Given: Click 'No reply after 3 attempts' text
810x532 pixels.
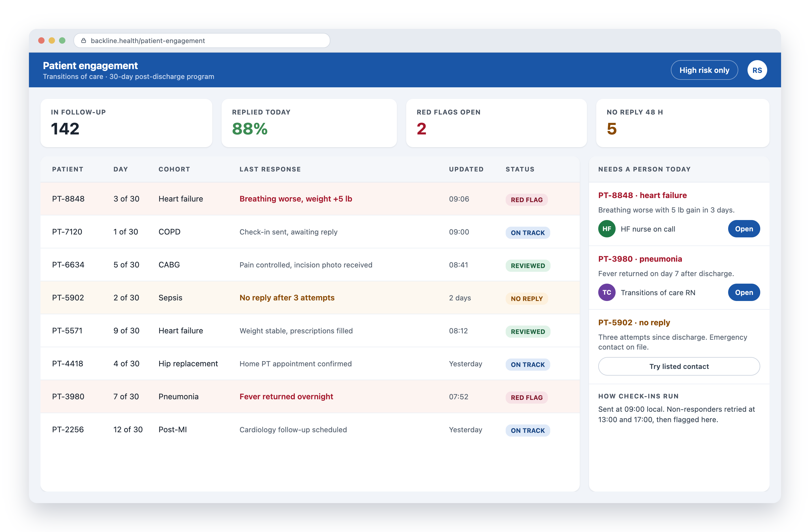Looking at the screenshot, I should (x=287, y=298).
